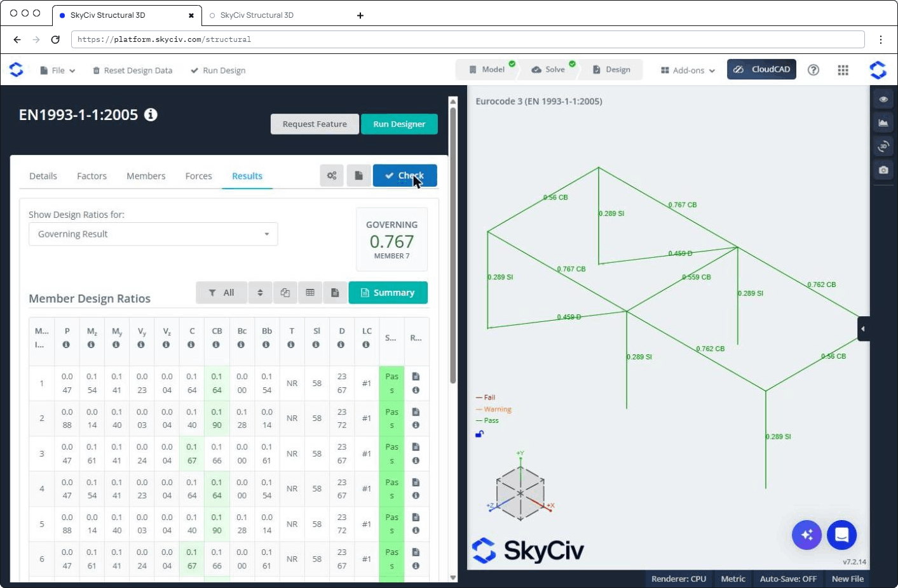This screenshot has width=898, height=588.
Task: Click the copy table icon in ratios toolbar
Action: (x=285, y=293)
